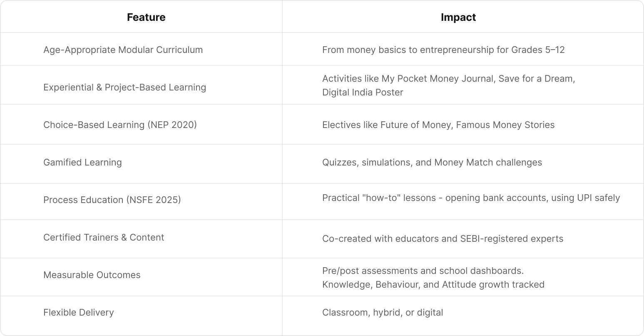Select Choice-Based Learning (NEP 2020) cell
Viewport: 644px width, 336px height.
coord(120,125)
